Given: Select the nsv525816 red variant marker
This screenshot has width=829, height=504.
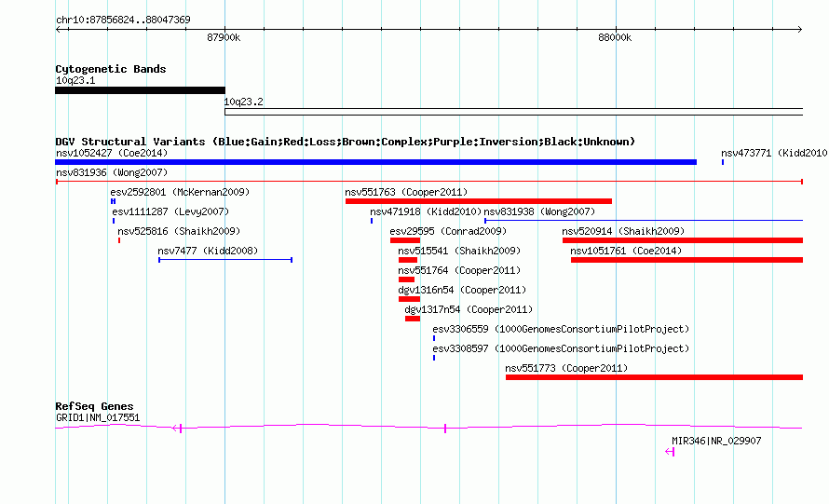Looking at the screenshot, I should [119, 240].
